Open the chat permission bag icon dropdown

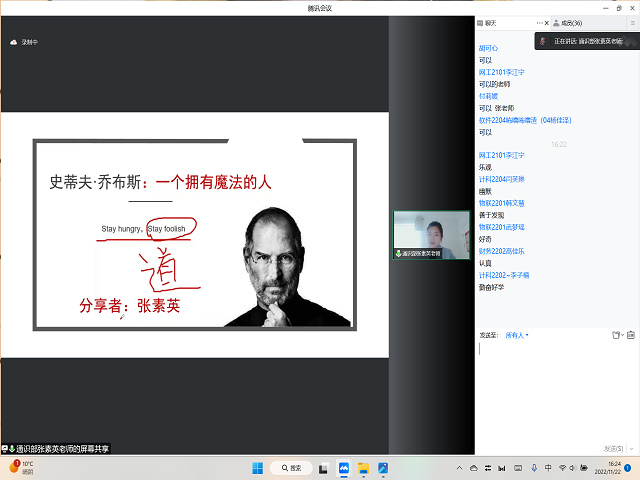[x=618, y=335]
